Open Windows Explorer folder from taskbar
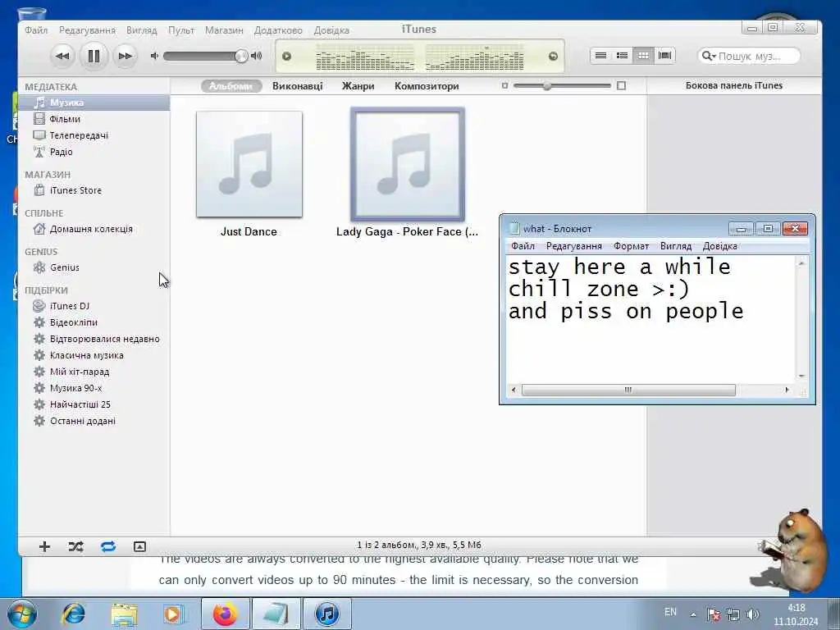 click(x=125, y=615)
